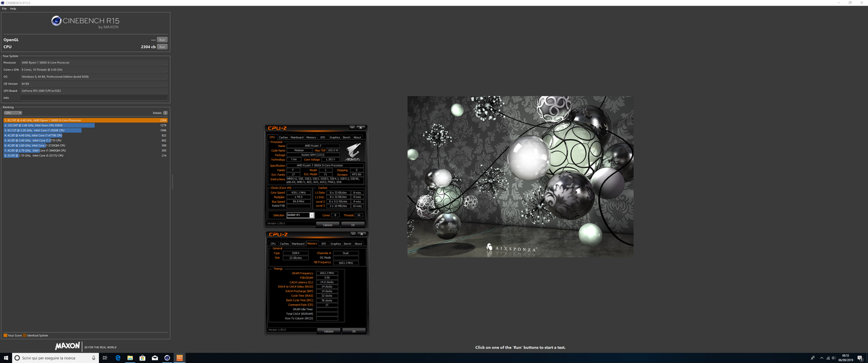The width and height of the screenshot is (868, 363).
Task: Select ranking row AMD Ryzen 7 3800X
Action: point(85,120)
